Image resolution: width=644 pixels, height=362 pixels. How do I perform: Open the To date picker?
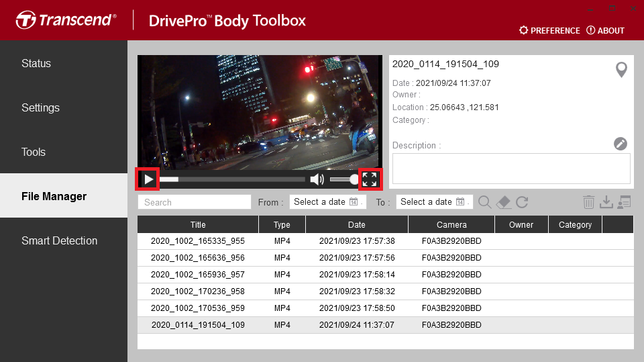tap(435, 202)
